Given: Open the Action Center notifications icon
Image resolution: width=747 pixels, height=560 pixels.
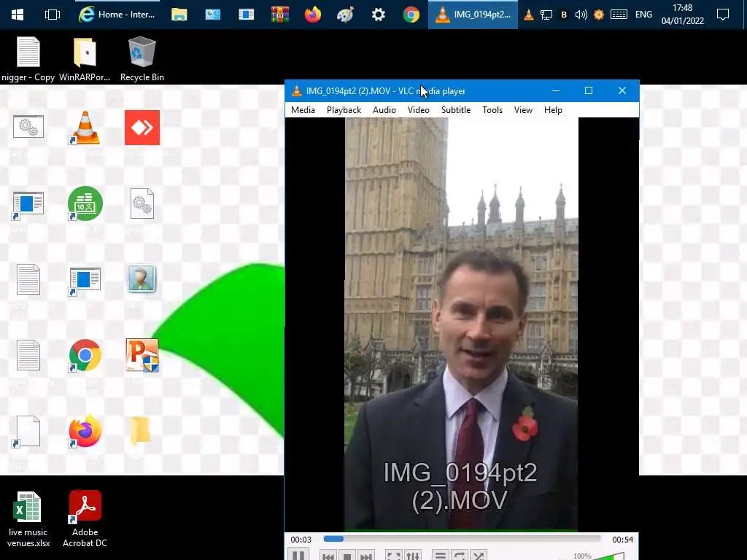Looking at the screenshot, I should pos(723,15).
